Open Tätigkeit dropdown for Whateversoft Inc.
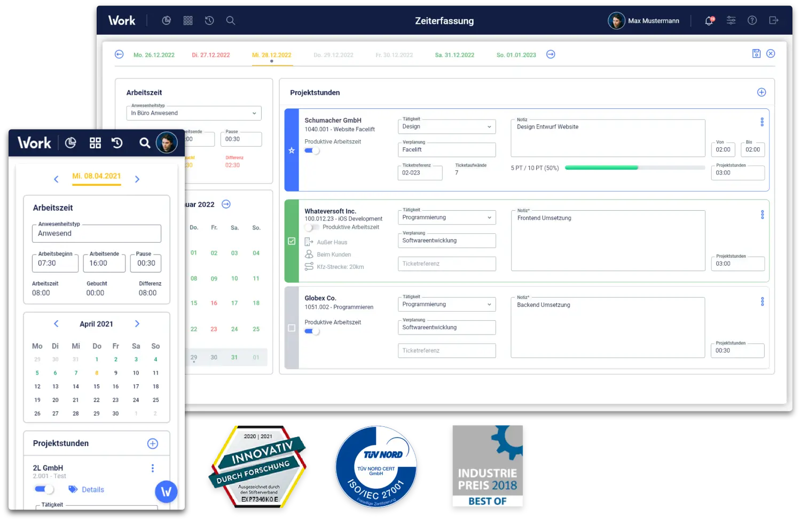Screen dimensions: 801x532 coord(447,218)
